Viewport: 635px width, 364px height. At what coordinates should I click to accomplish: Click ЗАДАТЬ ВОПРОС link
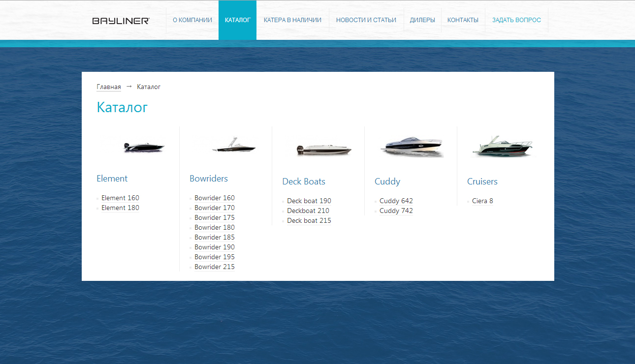tap(516, 20)
